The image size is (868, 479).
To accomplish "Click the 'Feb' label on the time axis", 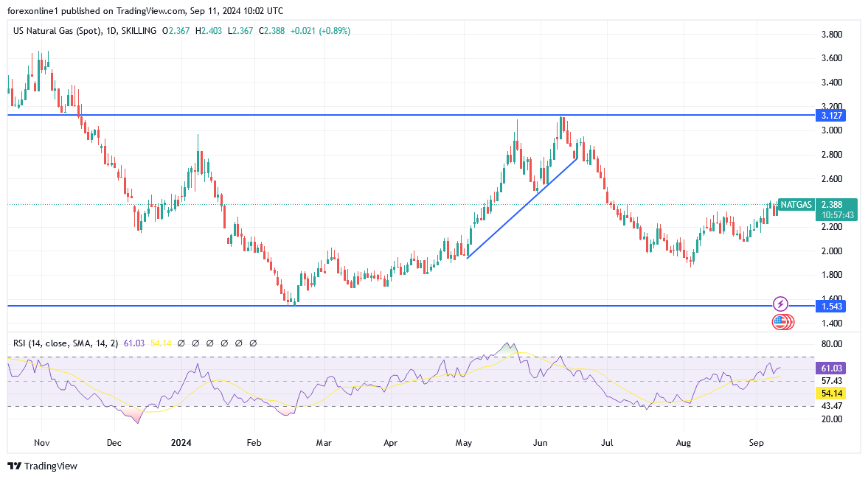I will click(254, 442).
